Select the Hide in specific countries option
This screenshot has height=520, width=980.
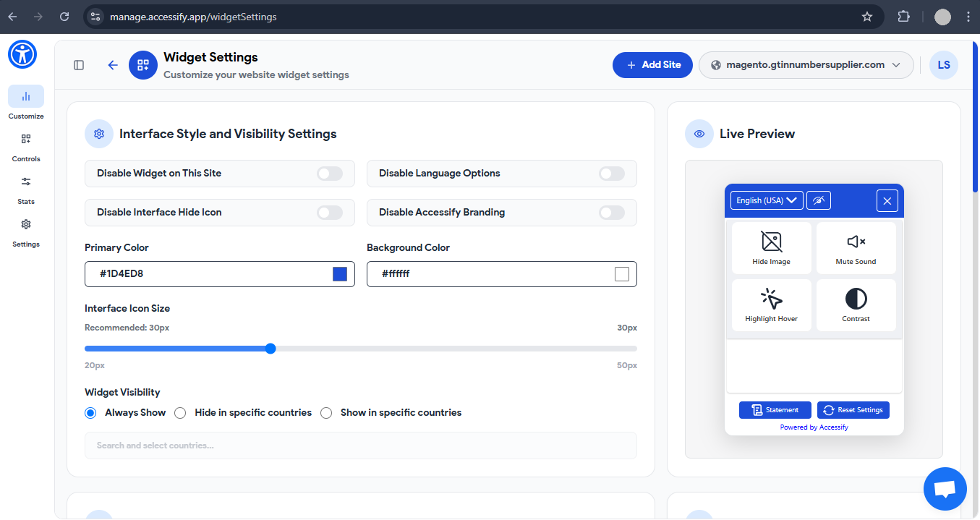pyautogui.click(x=180, y=412)
